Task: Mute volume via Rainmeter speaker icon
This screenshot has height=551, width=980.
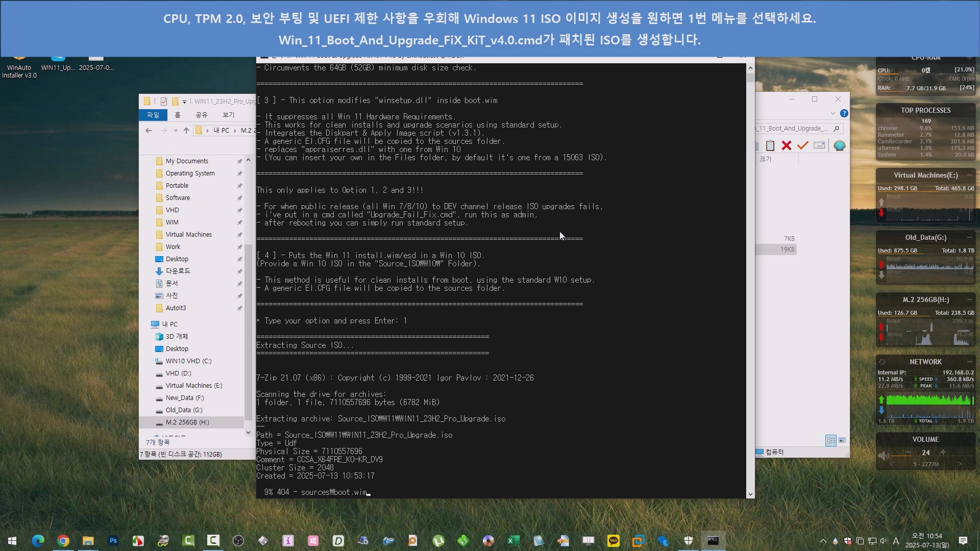Action: [883, 455]
